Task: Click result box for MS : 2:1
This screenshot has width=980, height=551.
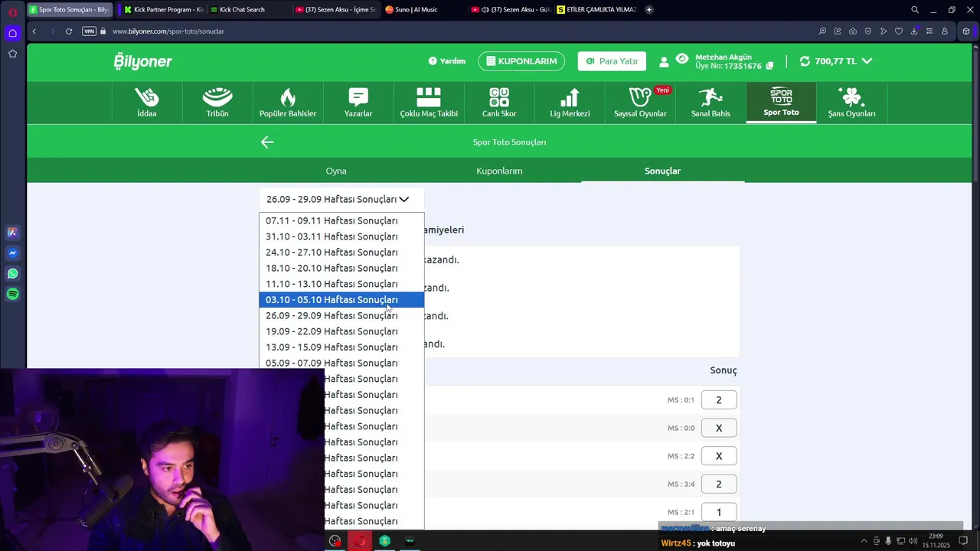Action: click(719, 512)
